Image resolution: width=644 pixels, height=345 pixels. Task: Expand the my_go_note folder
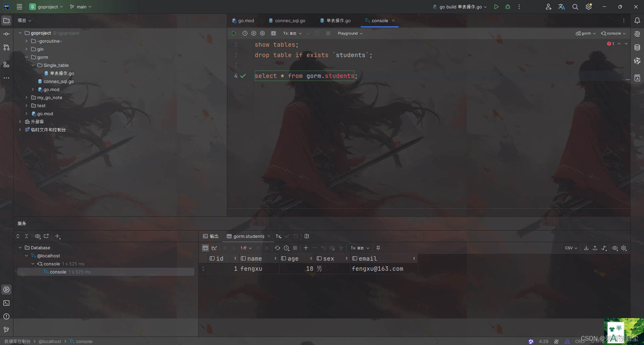pyautogui.click(x=27, y=97)
